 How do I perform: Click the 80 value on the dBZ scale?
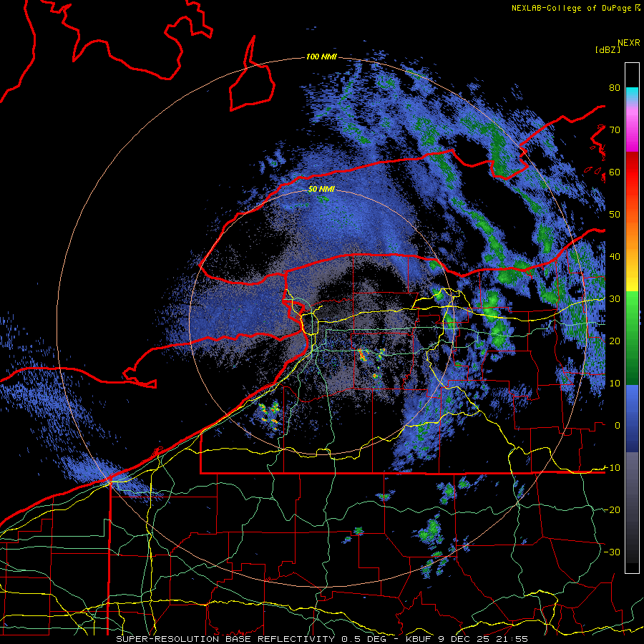[615, 88]
